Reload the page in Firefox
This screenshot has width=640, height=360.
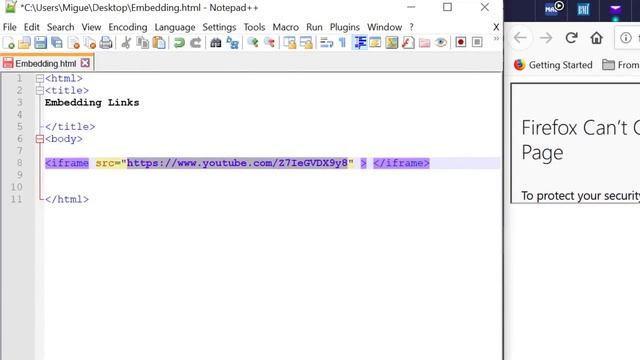pos(571,38)
